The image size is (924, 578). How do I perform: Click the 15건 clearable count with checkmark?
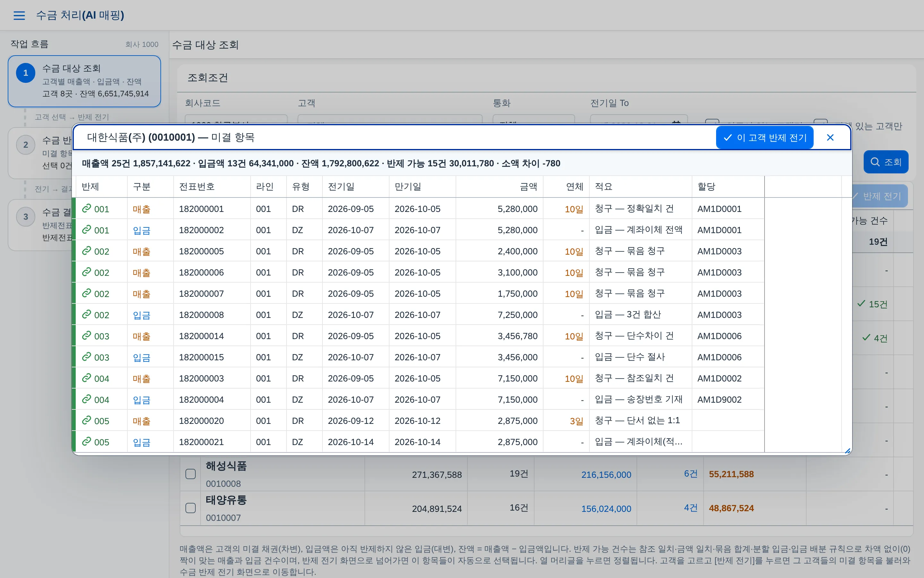[872, 304]
